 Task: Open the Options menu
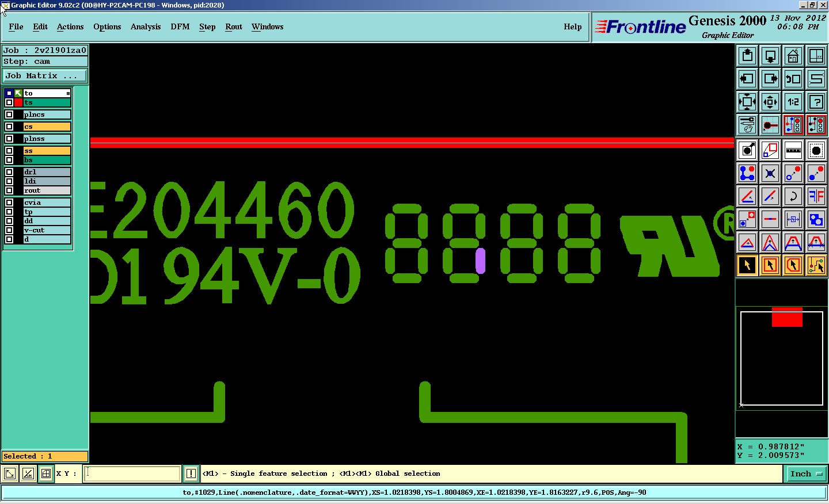coord(107,26)
